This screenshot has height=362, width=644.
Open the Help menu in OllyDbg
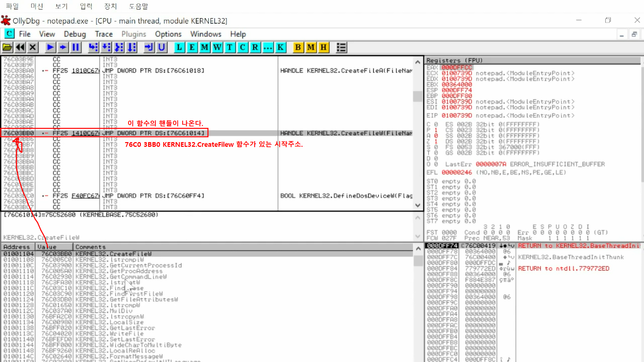click(238, 34)
